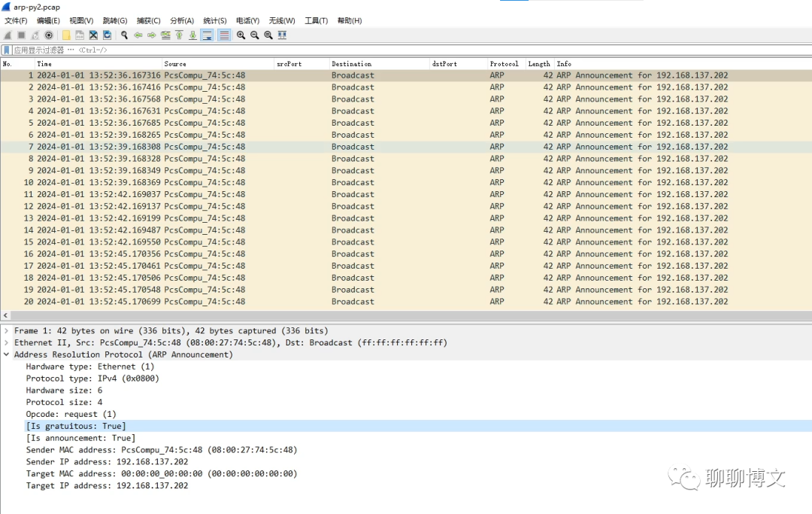812x514 pixels.
Task: Close the capture file
Action: click(x=93, y=35)
